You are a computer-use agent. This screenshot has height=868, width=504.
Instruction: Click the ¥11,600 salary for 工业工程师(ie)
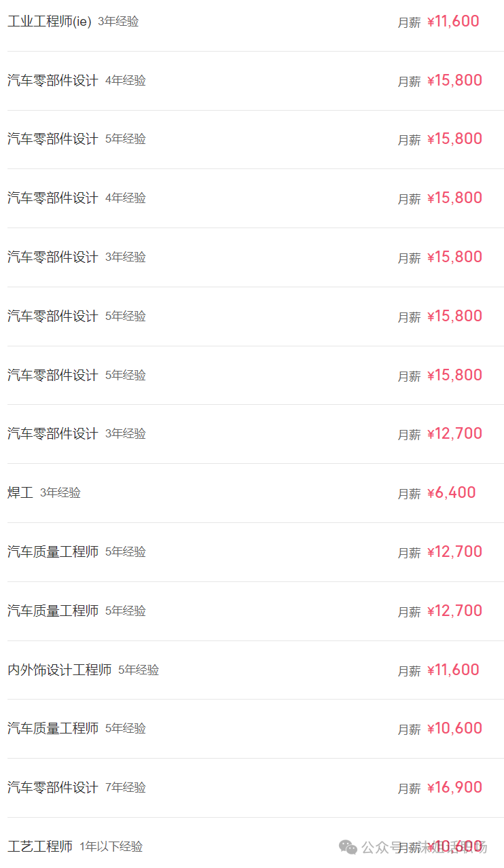click(x=453, y=22)
